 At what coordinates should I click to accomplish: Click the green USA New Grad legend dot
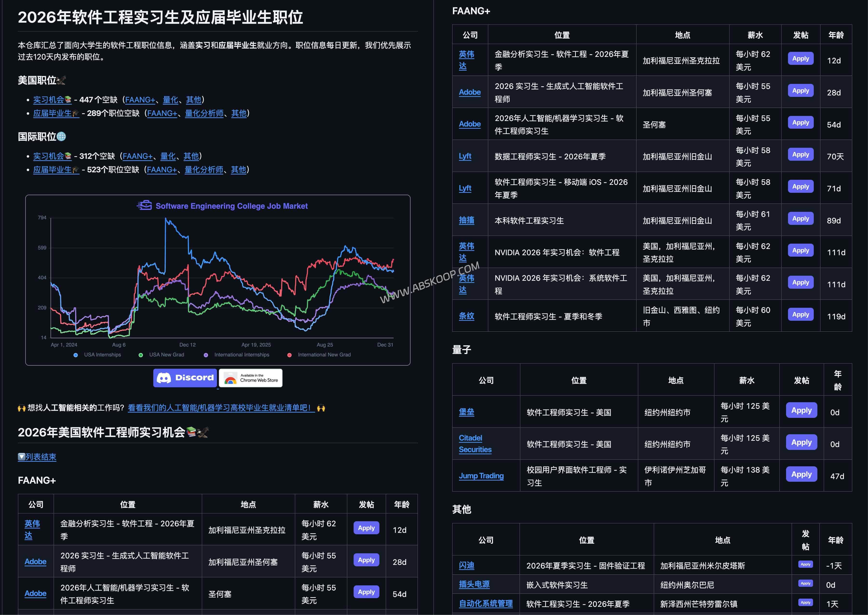pos(141,355)
